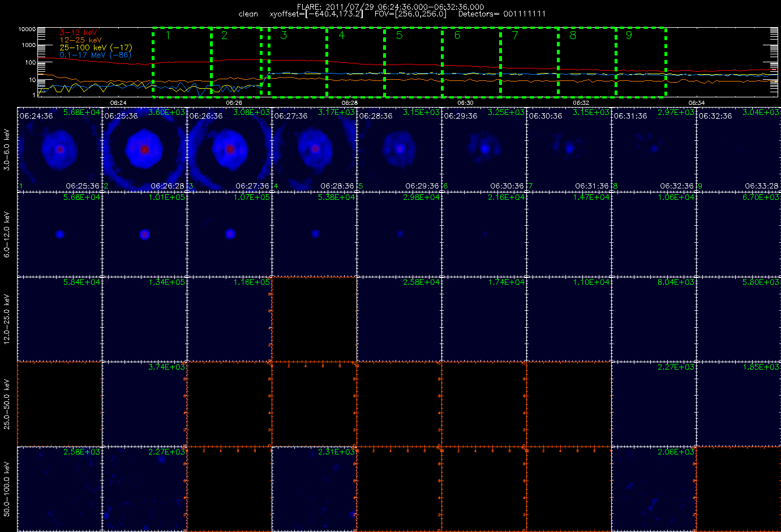Open the 3.0-6.0 keV image starting 06:32:36

(739, 149)
